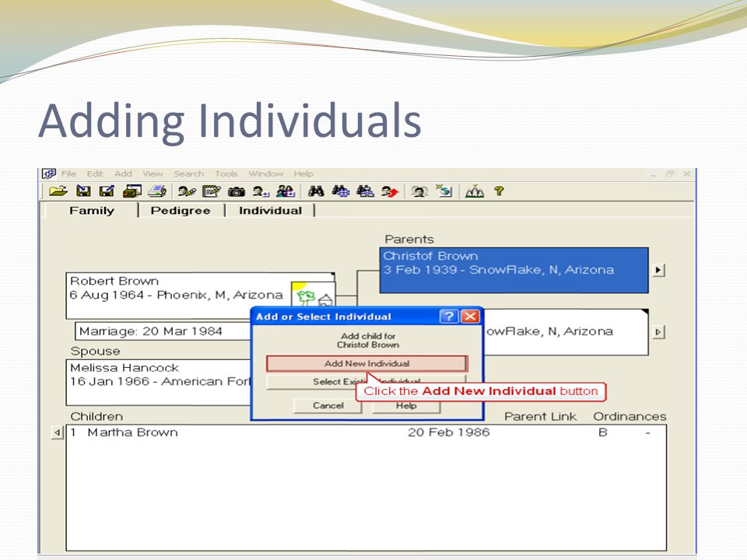
Task: Select the Christof Brown parent box
Action: point(514,270)
